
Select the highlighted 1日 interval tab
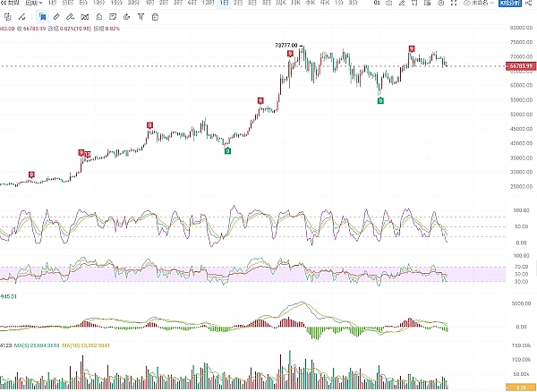pyautogui.click(x=224, y=3)
